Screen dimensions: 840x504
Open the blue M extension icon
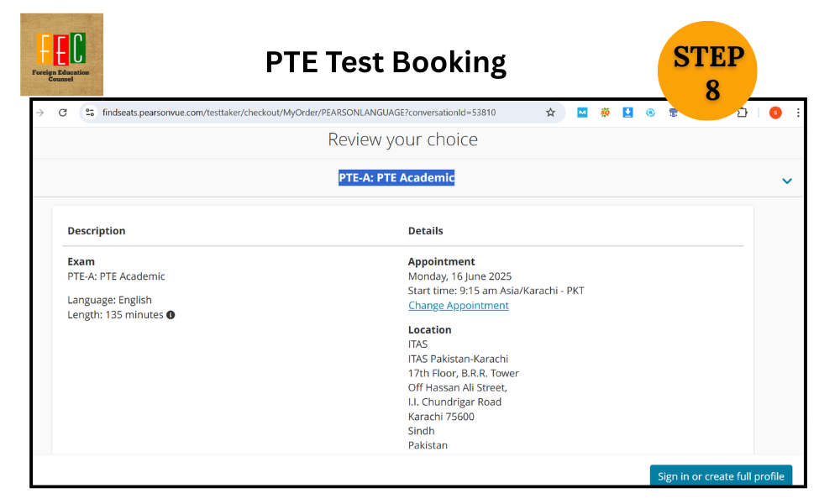click(582, 113)
